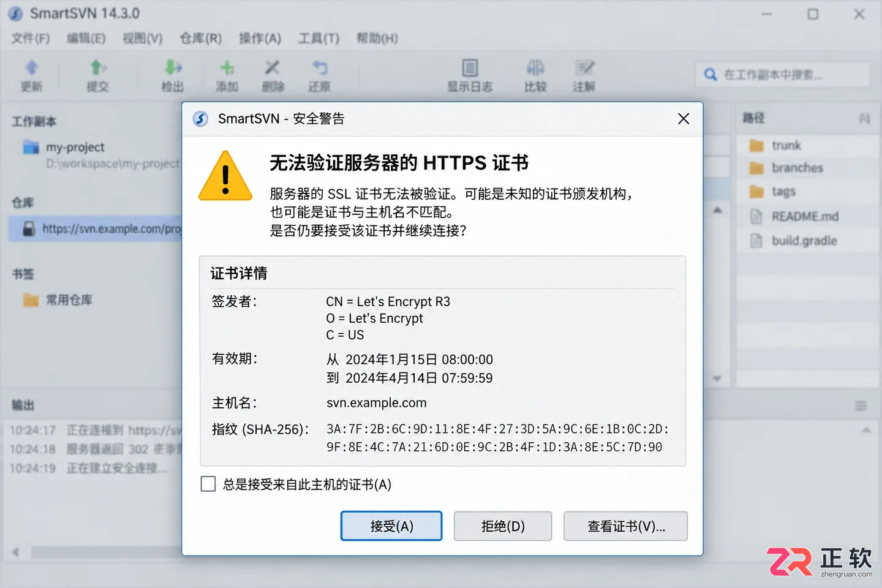Click the build.gradle file icon

point(757,241)
